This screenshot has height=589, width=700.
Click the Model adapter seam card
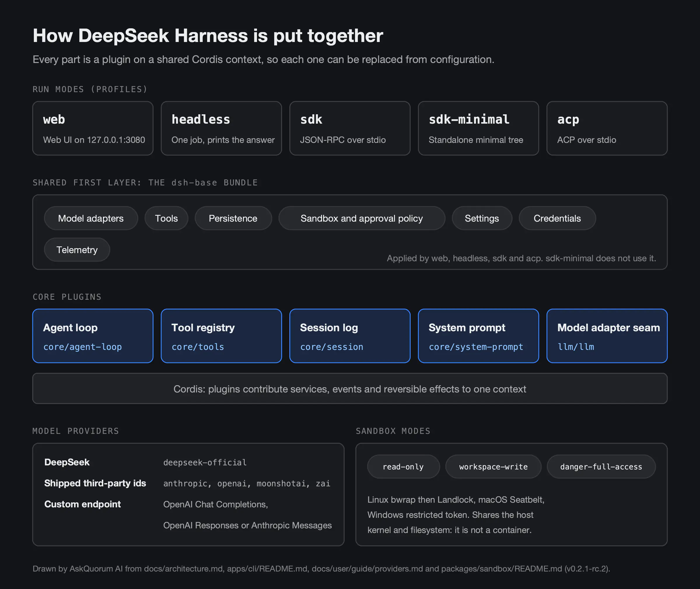point(607,336)
